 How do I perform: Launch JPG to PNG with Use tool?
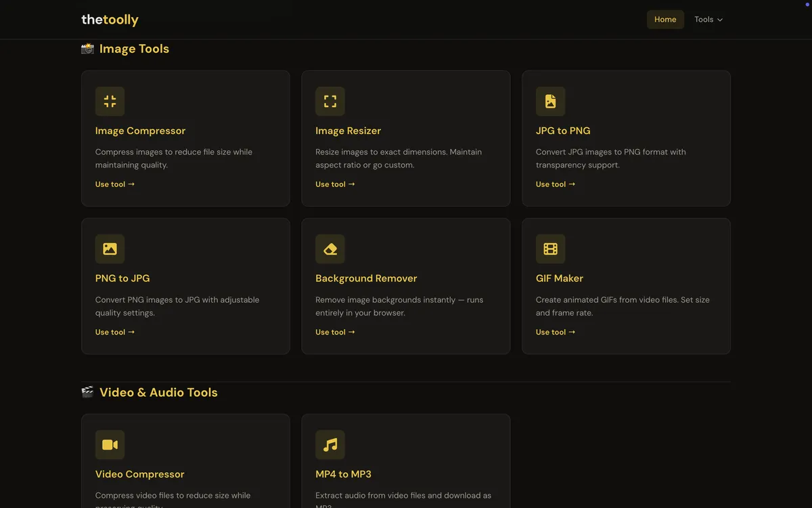tap(555, 184)
